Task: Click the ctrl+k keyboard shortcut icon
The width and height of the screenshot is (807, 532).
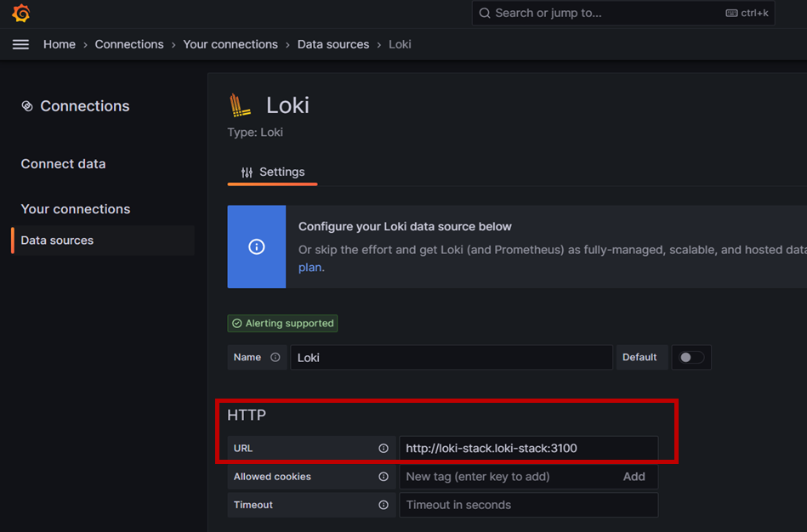Action: pyautogui.click(x=731, y=13)
